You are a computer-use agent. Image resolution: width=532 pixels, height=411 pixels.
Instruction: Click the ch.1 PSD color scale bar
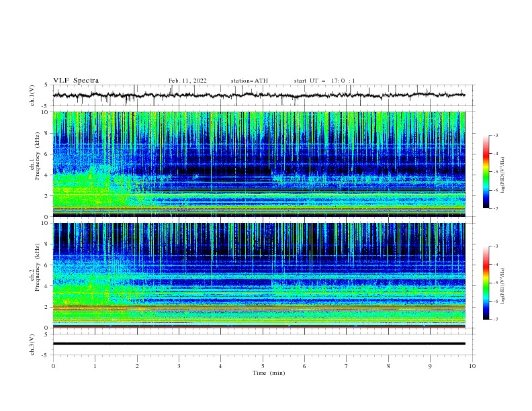tap(486, 172)
